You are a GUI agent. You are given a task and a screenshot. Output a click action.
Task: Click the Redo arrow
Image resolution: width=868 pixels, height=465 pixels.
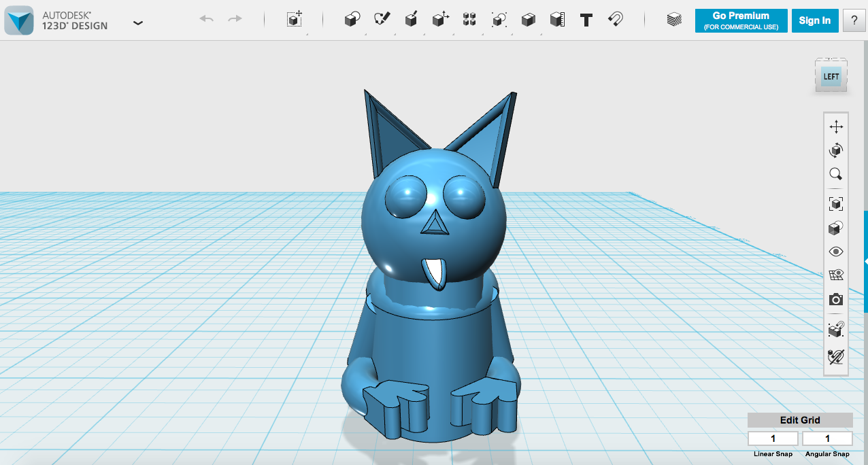point(235,18)
